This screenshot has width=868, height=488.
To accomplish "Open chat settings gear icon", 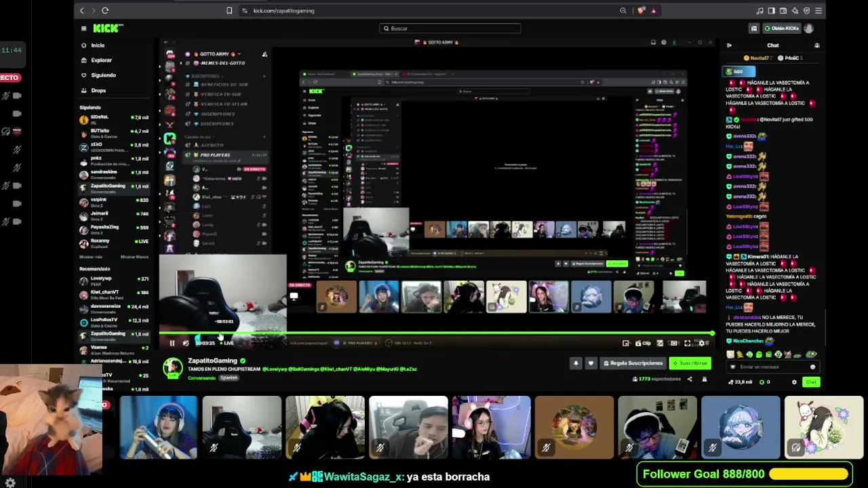I will tap(794, 382).
